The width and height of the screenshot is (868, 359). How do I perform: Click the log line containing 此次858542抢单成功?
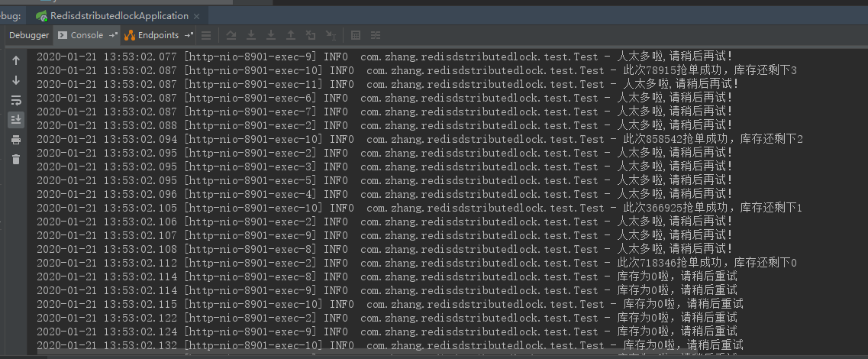click(419, 139)
